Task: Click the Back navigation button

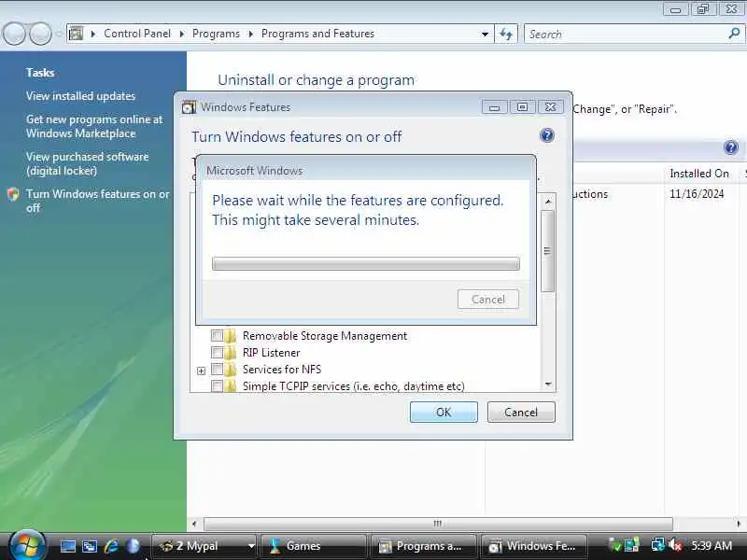Action: [14, 34]
